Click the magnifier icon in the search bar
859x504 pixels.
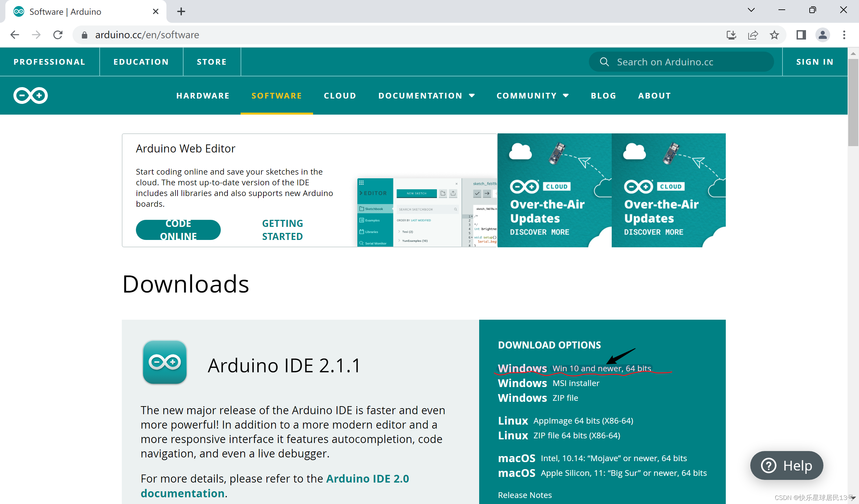(x=604, y=62)
